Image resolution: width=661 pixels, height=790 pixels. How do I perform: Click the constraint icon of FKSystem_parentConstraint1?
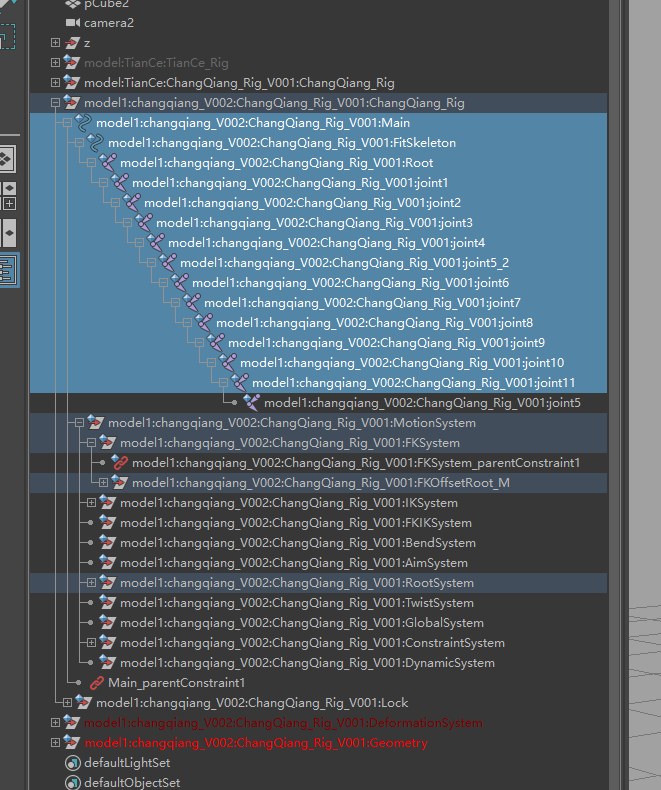click(120, 463)
